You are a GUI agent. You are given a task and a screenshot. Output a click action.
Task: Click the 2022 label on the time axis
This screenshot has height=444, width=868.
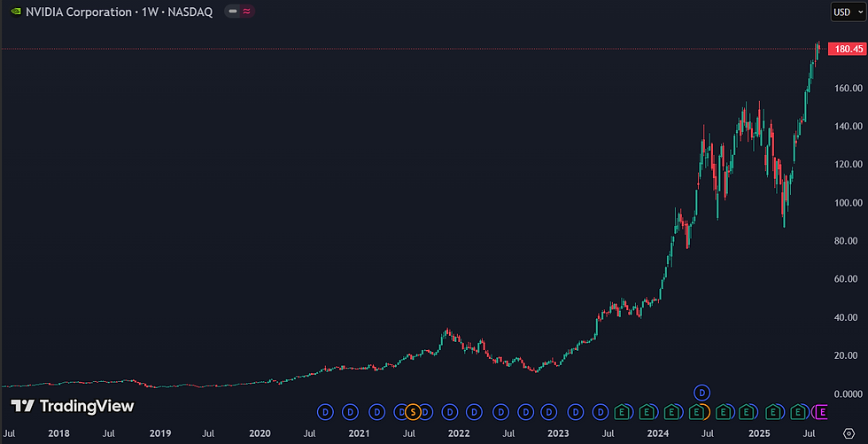(459, 433)
